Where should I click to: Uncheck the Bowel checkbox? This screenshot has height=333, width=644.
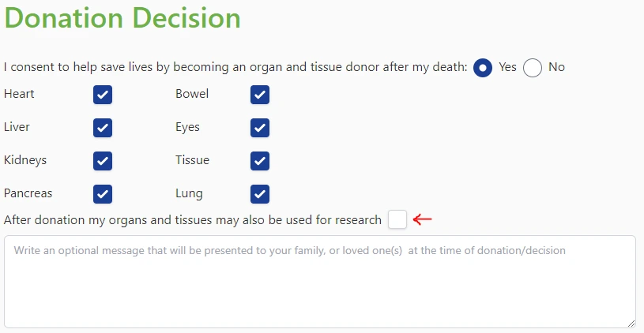tap(260, 95)
